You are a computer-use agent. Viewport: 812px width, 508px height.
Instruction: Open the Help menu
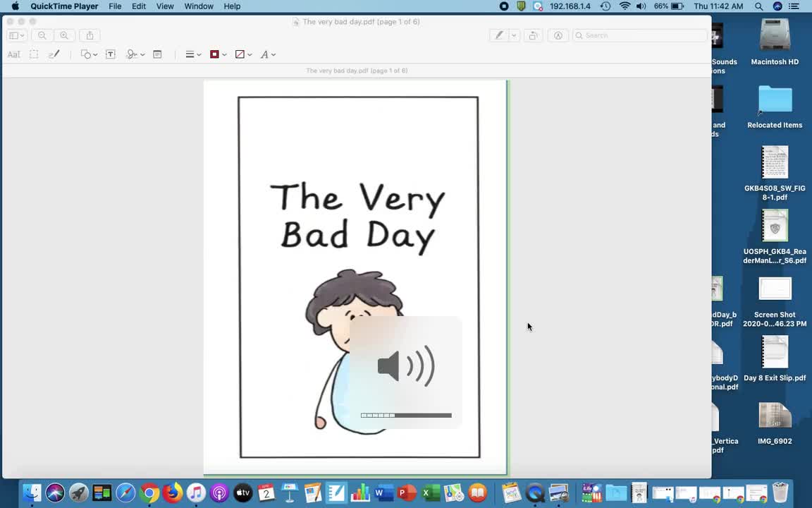coord(232,6)
